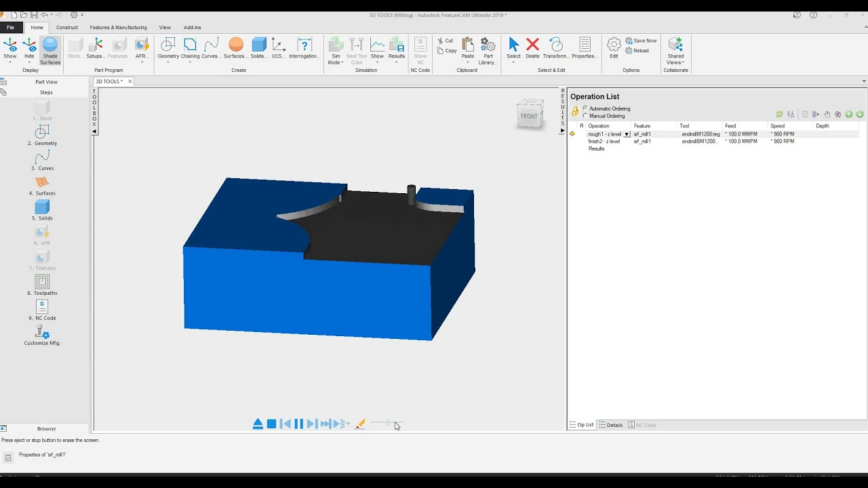The image size is (868, 488).
Task: Switch to the Construct ribbon tab
Action: (x=67, y=28)
